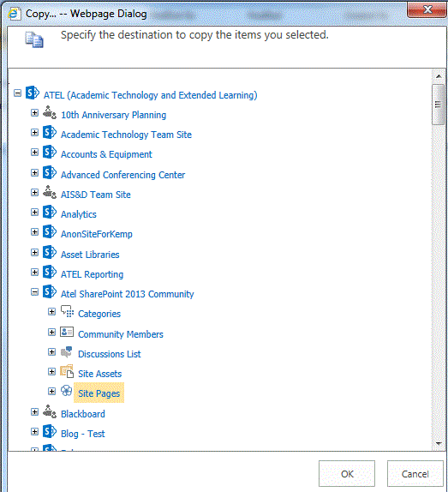Expand the Blackboard node
The image size is (448, 492).
(35, 411)
